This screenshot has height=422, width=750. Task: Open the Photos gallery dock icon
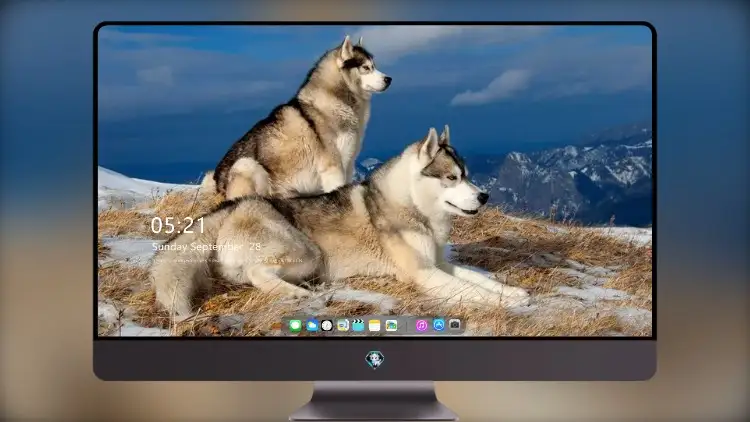pos(391,326)
